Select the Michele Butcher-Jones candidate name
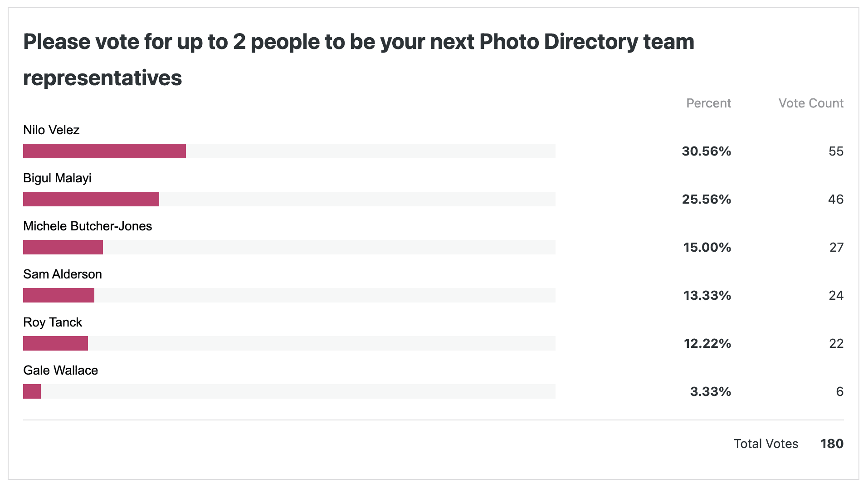The width and height of the screenshot is (868, 488). click(x=88, y=226)
